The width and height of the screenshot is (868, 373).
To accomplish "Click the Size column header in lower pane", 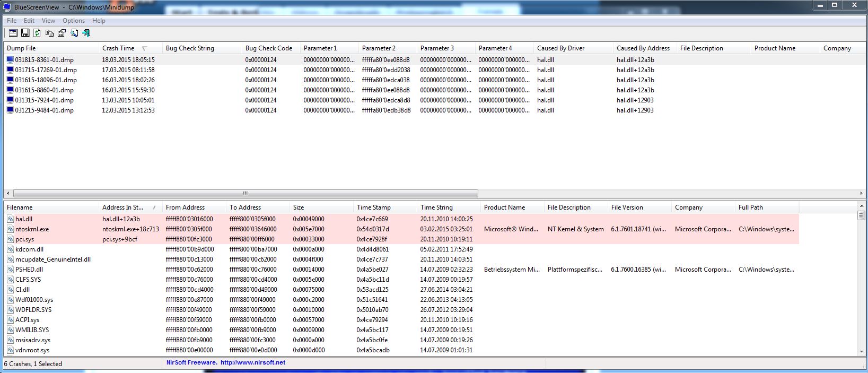I will [321, 207].
